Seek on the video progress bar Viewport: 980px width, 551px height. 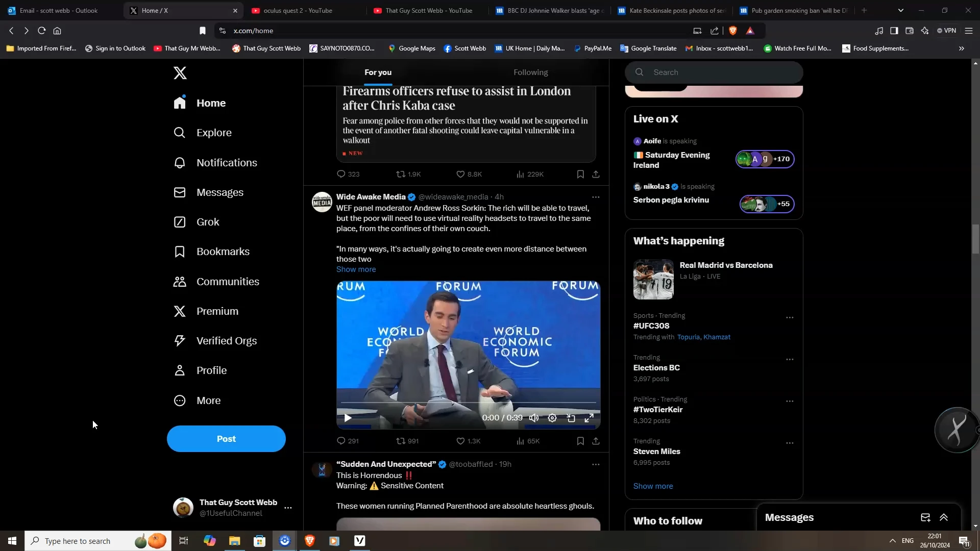pyautogui.click(x=469, y=403)
